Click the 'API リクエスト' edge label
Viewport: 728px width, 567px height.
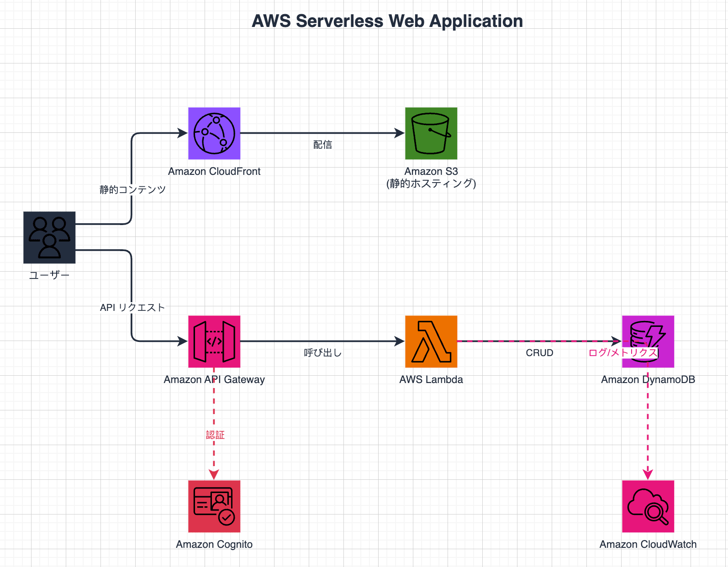[x=132, y=308]
